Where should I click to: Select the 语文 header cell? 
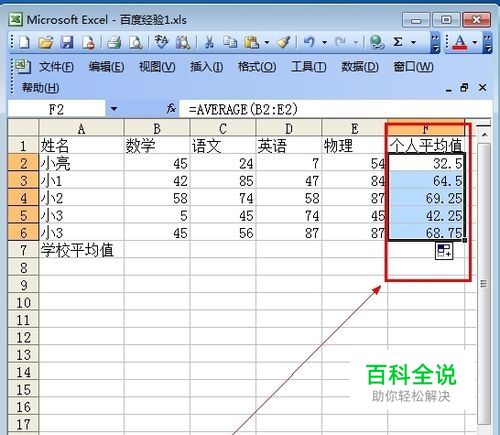[x=223, y=145]
